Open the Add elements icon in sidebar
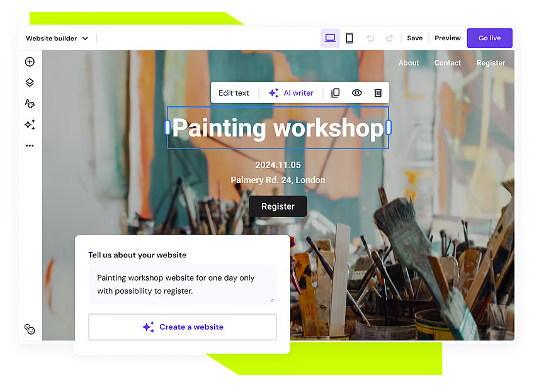This screenshot has width=534, height=392. coord(30,62)
